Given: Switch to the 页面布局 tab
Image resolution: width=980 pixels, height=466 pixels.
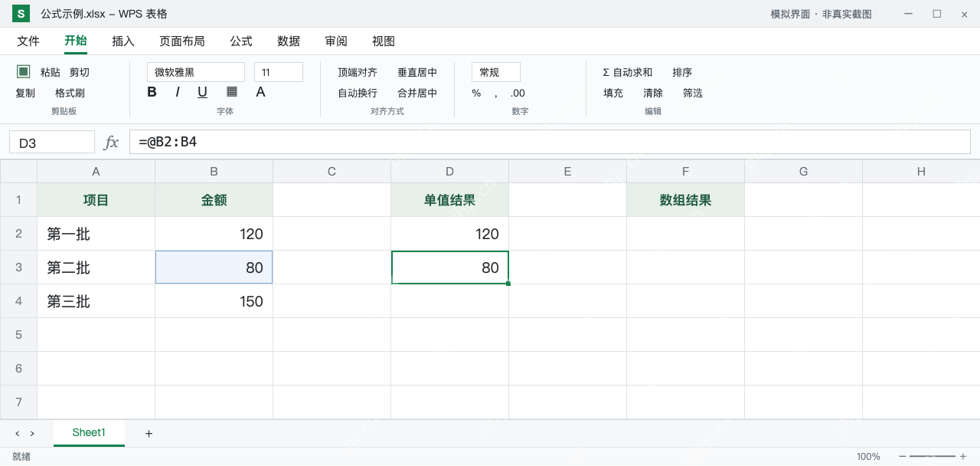Looking at the screenshot, I should click(182, 41).
